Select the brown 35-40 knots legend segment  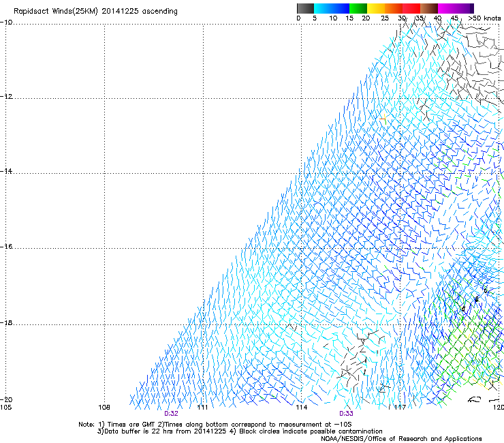(429, 8)
